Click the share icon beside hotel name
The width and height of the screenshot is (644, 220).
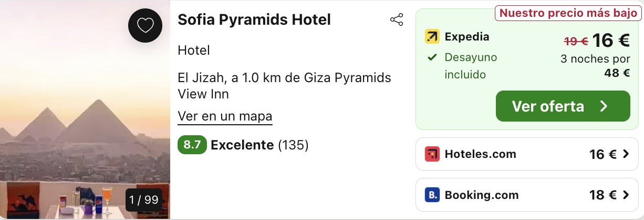coord(397,20)
